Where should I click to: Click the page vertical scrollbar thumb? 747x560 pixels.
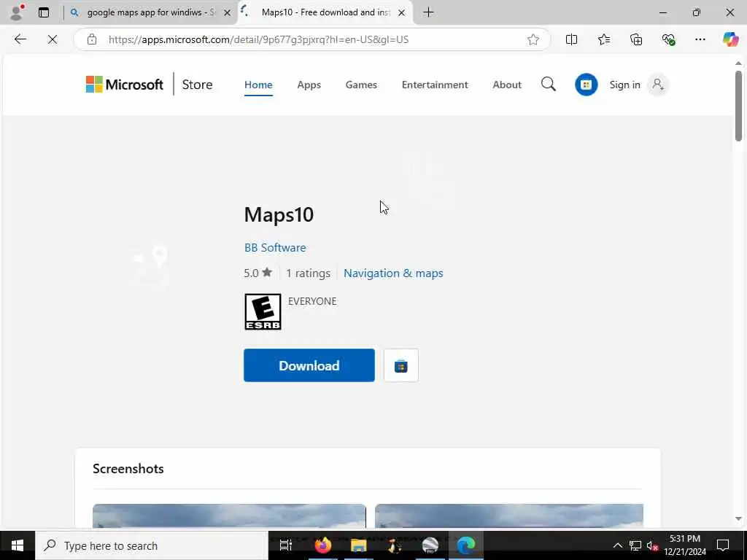738,106
